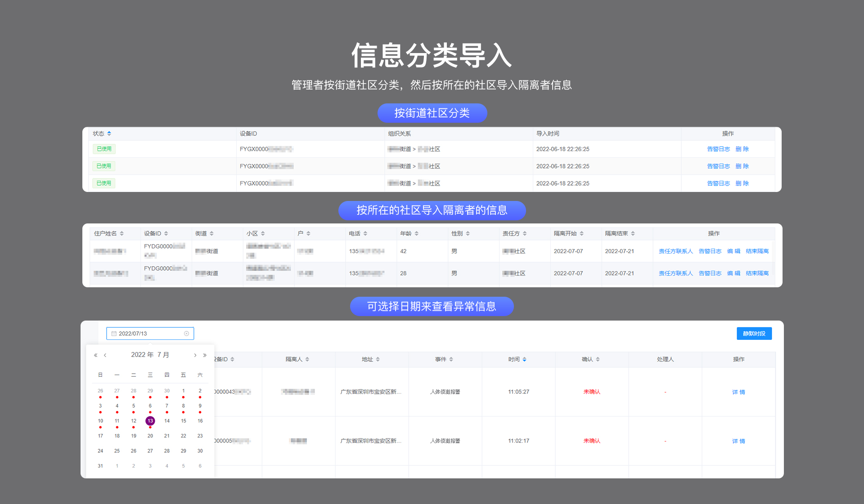Click 删除 in the first device row
The width and height of the screenshot is (864, 504).
coord(742,149)
